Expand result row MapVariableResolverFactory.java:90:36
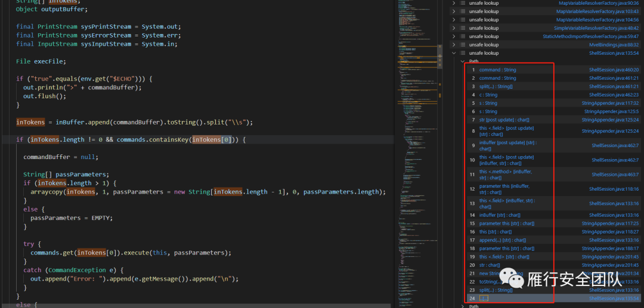644x308 pixels. [x=453, y=3]
